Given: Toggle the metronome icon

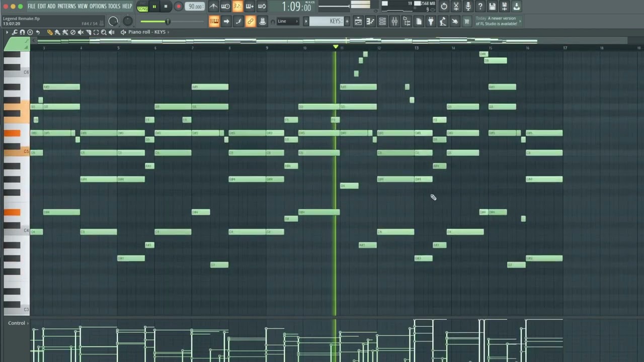Looking at the screenshot, I should pos(214,7).
